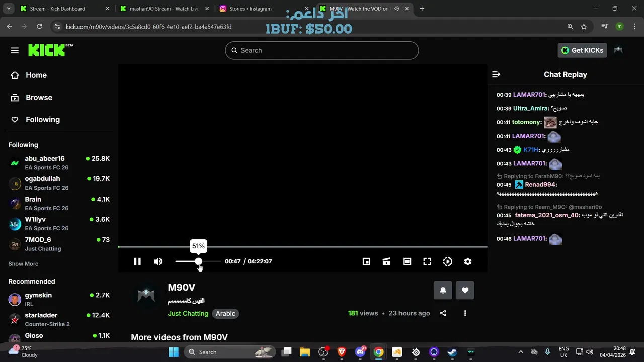Open 7MOD_6 channel
The image size is (644, 362).
pyautogui.click(x=59, y=244)
